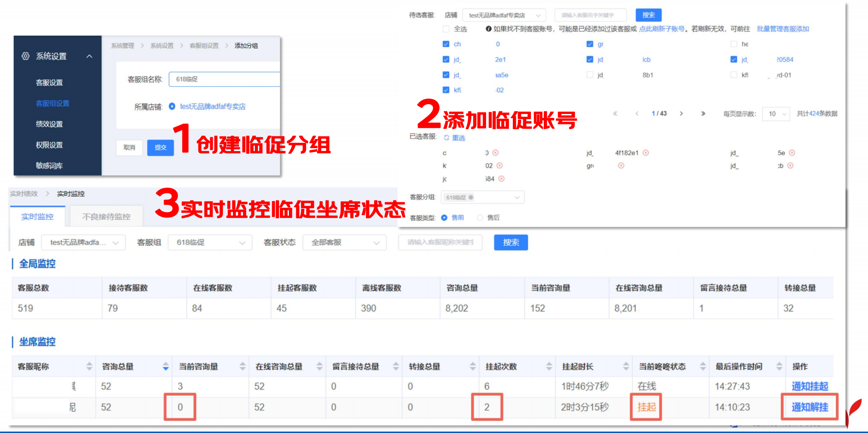Remove selected agent ending cb
This screenshot has height=433, width=868.
790,166
